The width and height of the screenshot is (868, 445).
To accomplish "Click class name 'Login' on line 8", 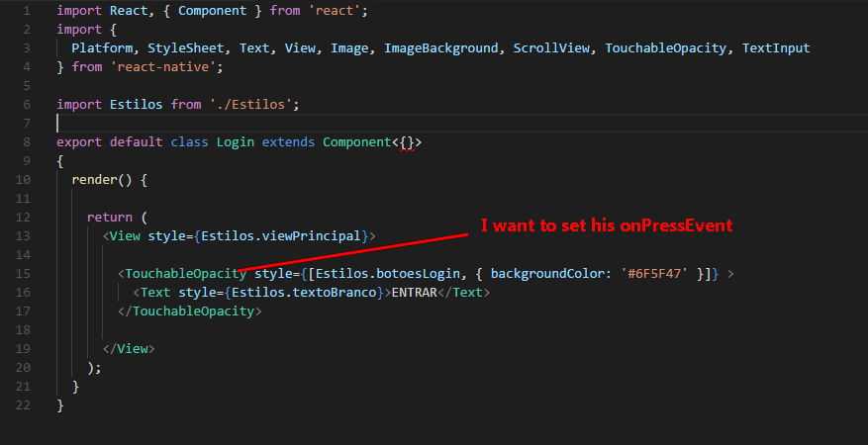I will [236, 142].
